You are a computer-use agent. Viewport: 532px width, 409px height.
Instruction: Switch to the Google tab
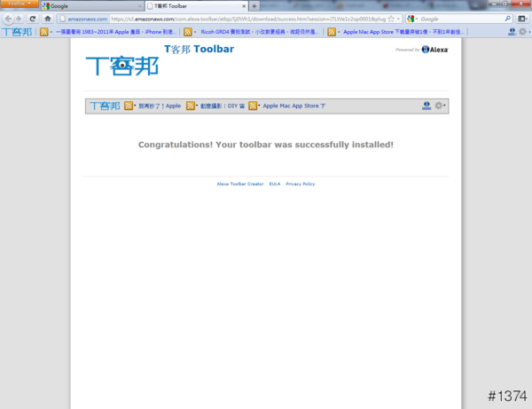pos(92,6)
